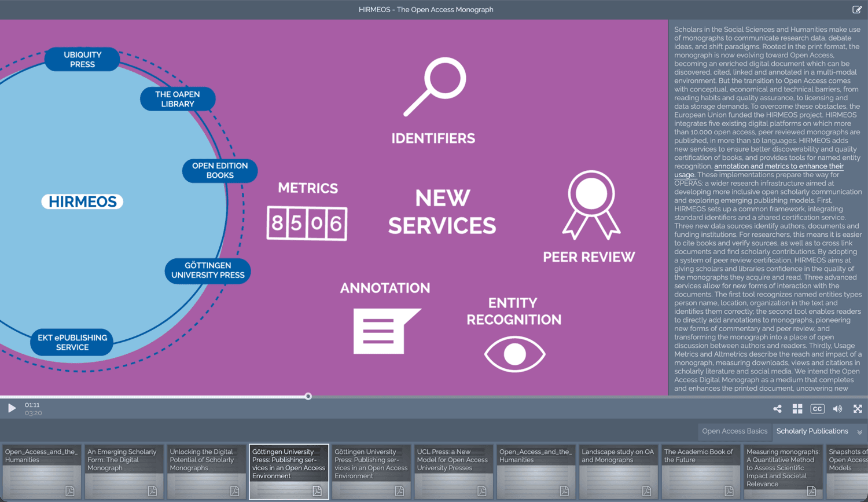This screenshot has width=868, height=502.
Task: Open the annotation and metrics link
Action: point(778,167)
